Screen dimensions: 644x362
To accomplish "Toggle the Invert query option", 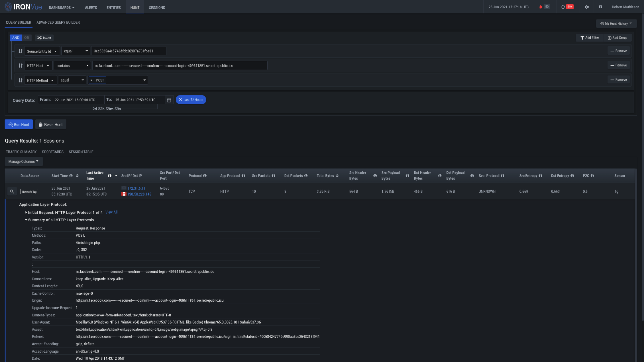I will [44, 38].
